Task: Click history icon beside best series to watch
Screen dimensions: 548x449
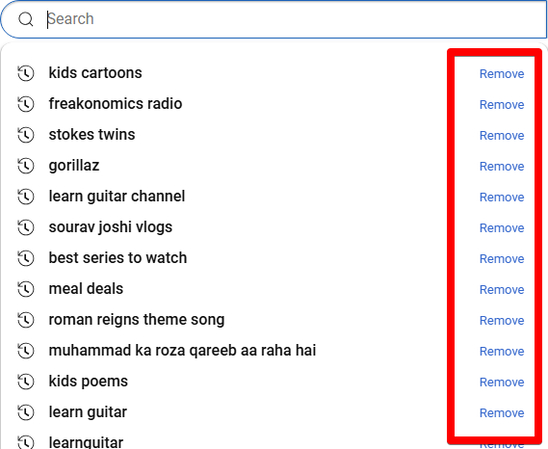Action: pos(26,258)
